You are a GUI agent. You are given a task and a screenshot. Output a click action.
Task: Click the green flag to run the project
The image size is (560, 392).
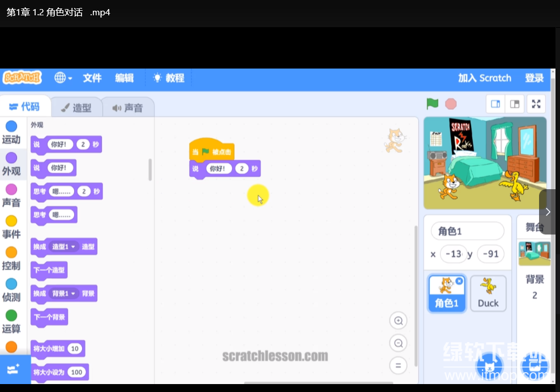(433, 104)
